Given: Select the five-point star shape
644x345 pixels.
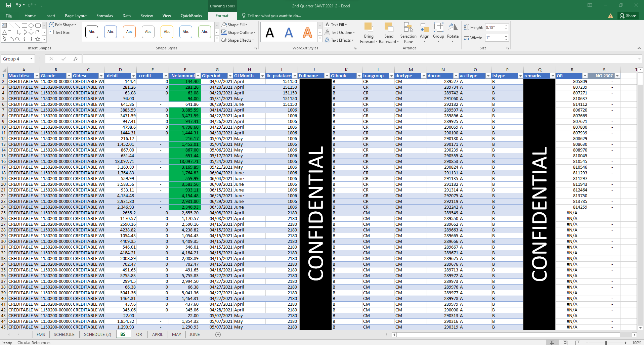Looking at the screenshot, I should (x=38, y=39).
